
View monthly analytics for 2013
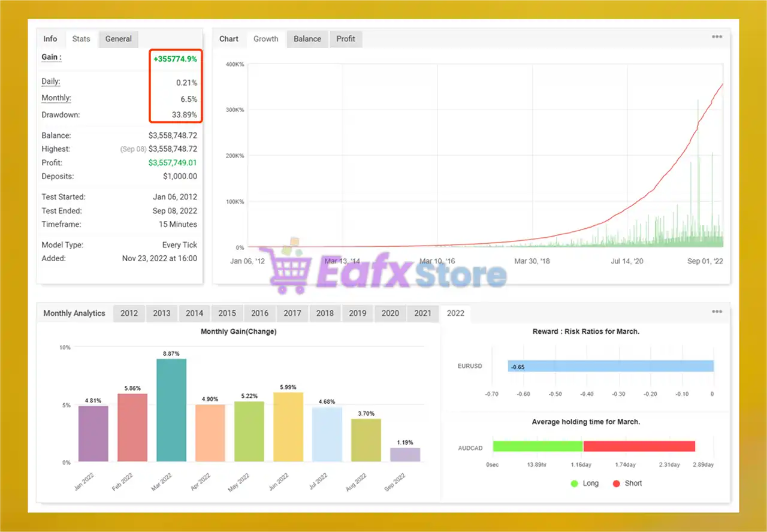click(162, 313)
